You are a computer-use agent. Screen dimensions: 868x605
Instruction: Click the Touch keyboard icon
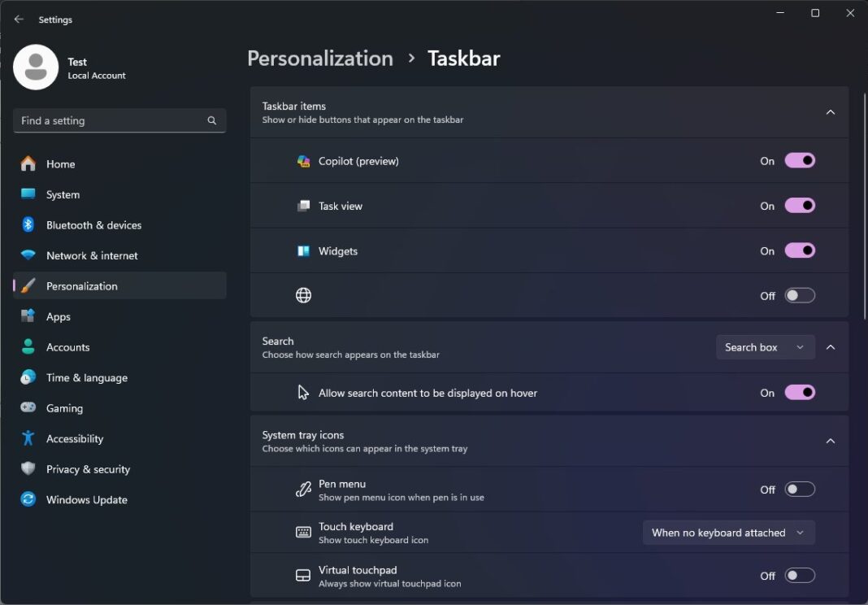tap(303, 532)
